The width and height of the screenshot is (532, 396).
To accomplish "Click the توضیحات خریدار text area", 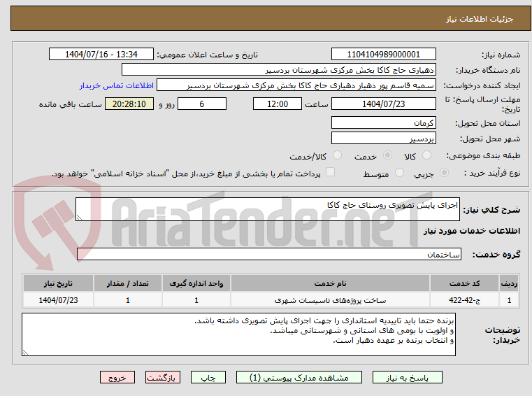I will (x=238, y=334).
